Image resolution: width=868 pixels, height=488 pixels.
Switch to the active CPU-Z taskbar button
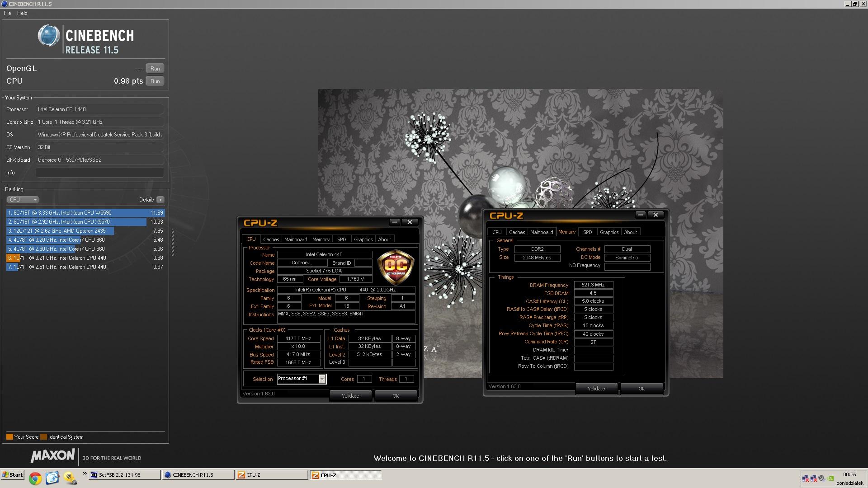coord(346,475)
